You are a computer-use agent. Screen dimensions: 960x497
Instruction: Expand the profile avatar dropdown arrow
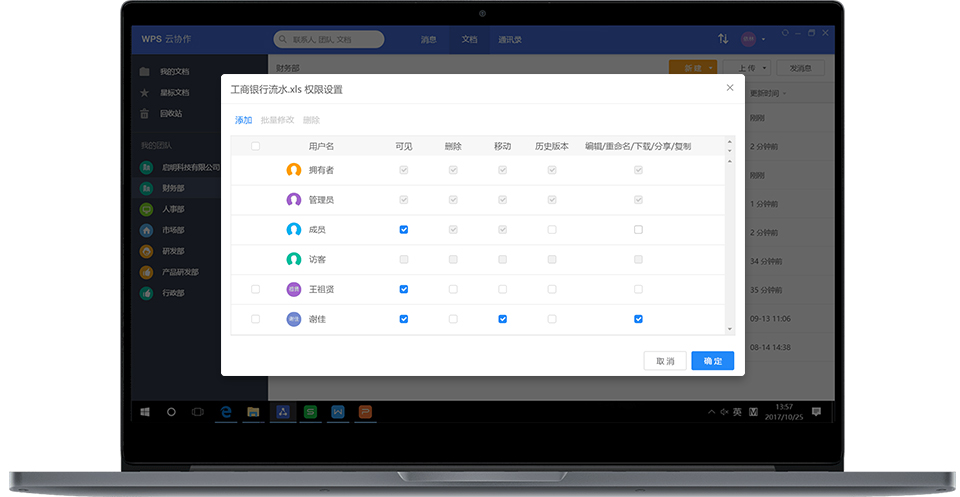764,40
